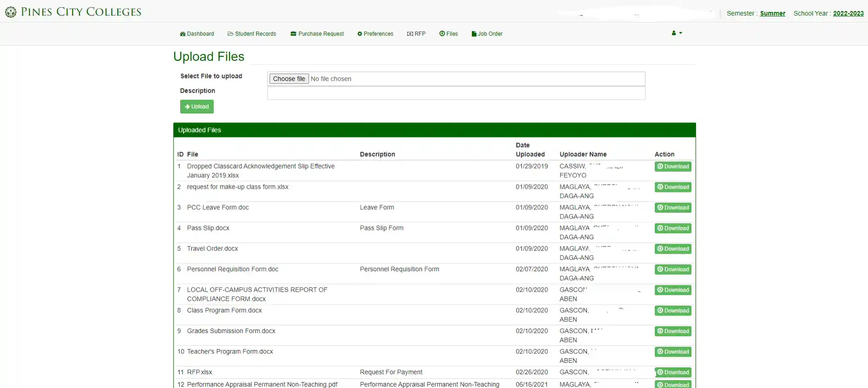Open the RFP menu item
Image resolution: width=868 pixels, height=388 pixels.
point(416,34)
